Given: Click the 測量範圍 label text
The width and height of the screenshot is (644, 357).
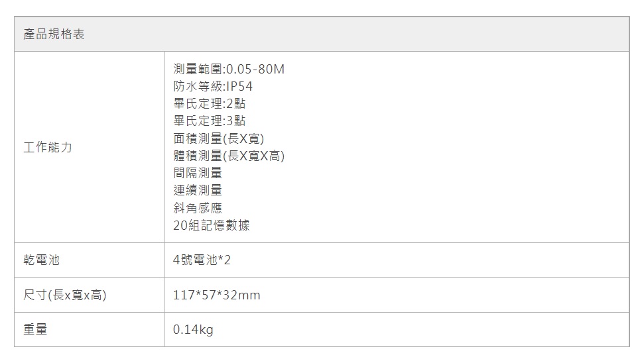Looking at the screenshot, I should click(x=197, y=69).
